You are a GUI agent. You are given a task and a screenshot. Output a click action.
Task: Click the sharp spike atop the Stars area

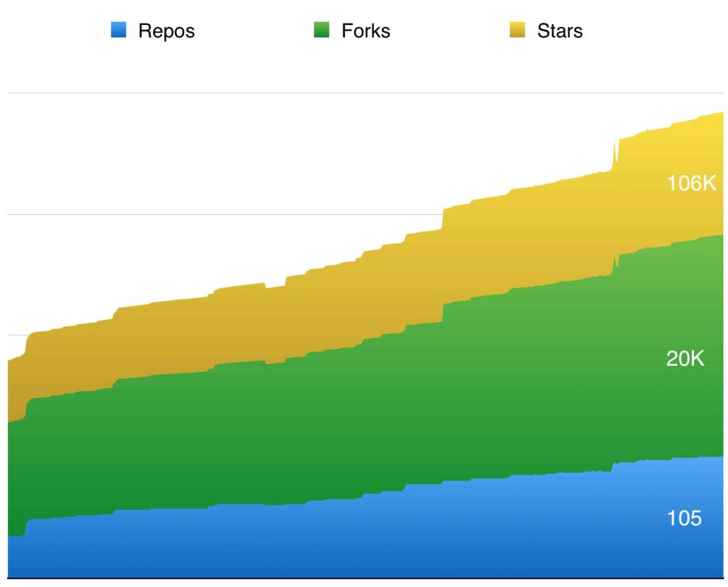(615, 142)
